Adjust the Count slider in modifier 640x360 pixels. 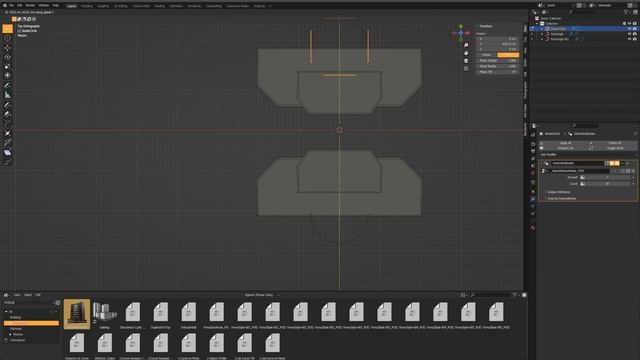(x=607, y=184)
